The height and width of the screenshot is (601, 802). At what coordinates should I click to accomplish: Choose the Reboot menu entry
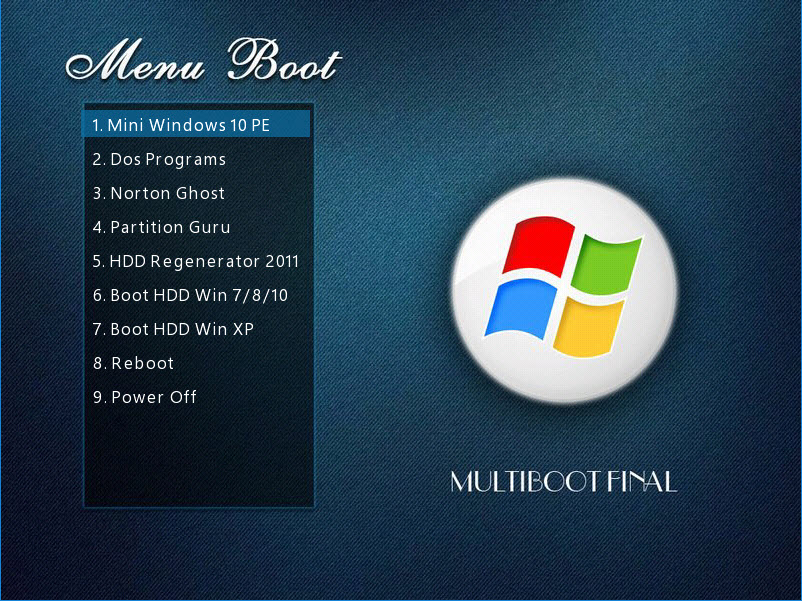click(133, 363)
